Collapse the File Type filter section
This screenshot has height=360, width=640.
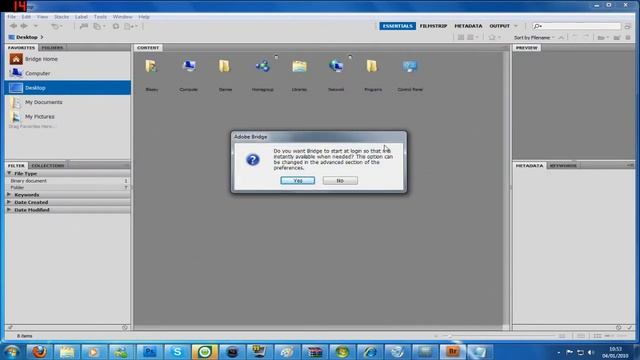click(9, 173)
